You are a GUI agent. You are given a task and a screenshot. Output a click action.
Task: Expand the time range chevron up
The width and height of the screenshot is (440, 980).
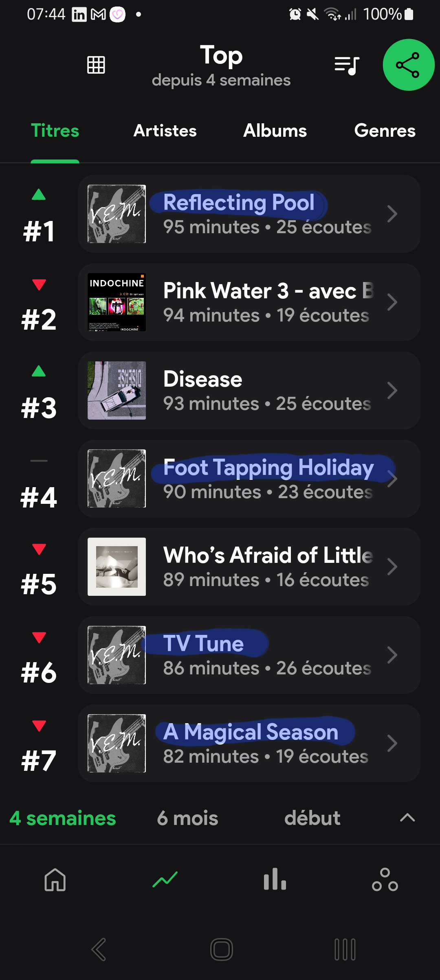tap(407, 818)
